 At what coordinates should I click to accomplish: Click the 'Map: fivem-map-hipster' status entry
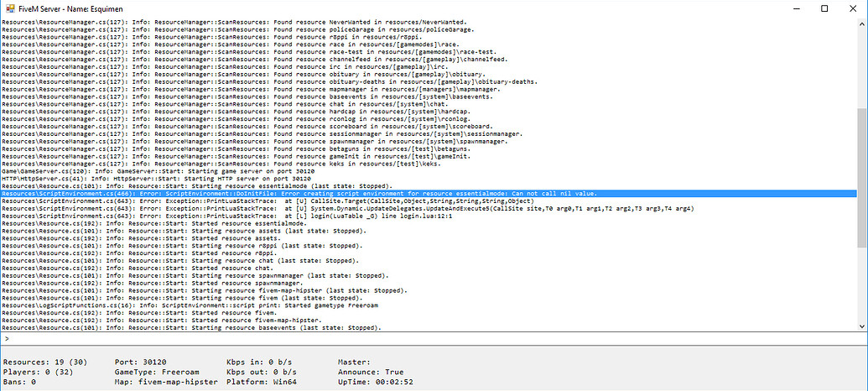166,382
